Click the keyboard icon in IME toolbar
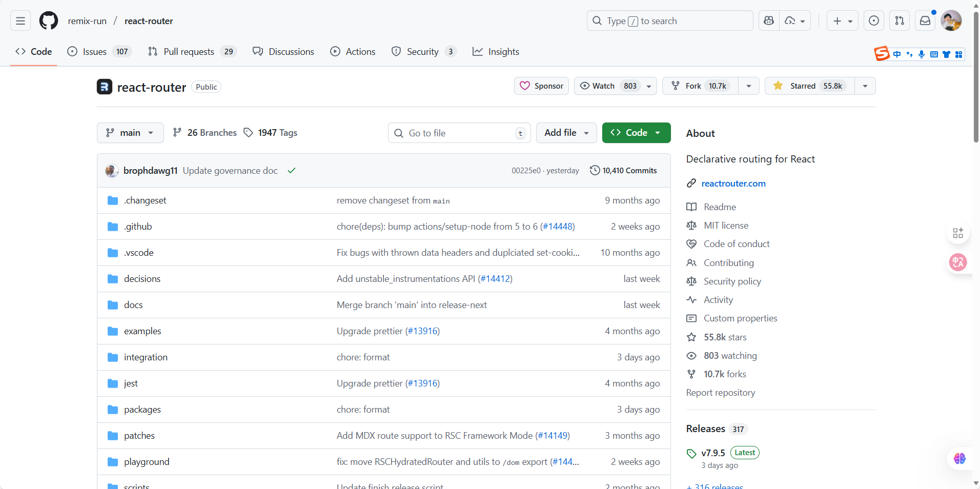Viewport: 980px width, 489px height. click(934, 54)
